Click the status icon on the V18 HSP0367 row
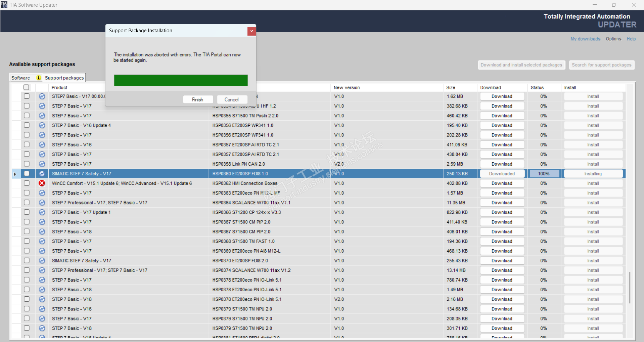644x342 pixels. (x=42, y=232)
